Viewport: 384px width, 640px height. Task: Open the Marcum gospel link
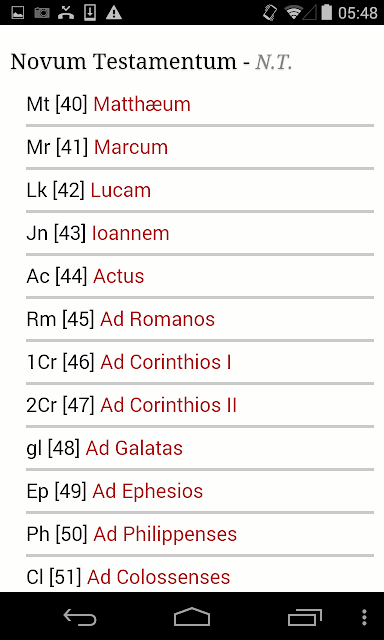pyautogui.click(x=131, y=147)
